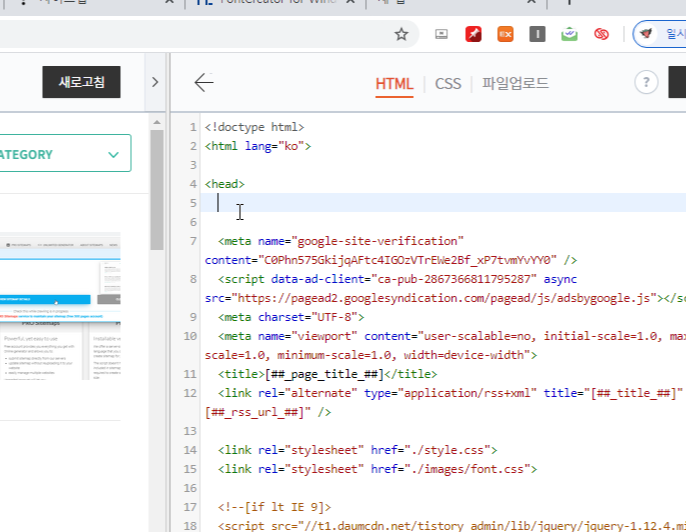This screenshot has height=532, width=686.
Task: Close the third browser tab
Action: click(531, 2)
